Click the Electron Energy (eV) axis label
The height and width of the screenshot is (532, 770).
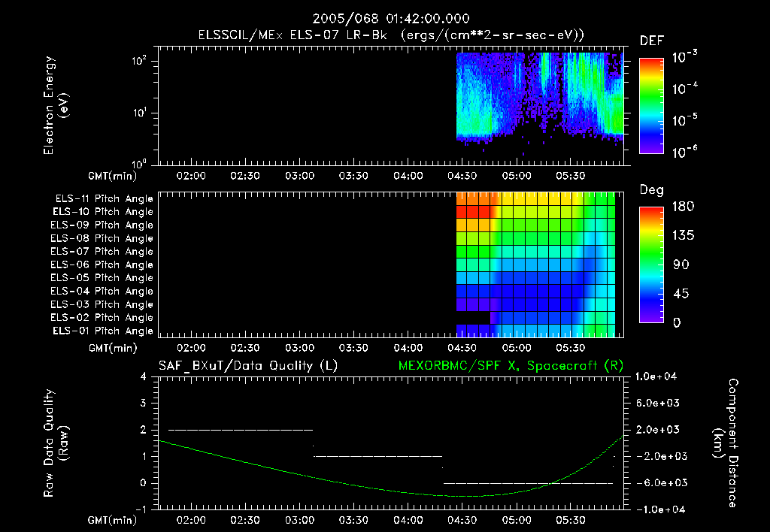(56, 105)
